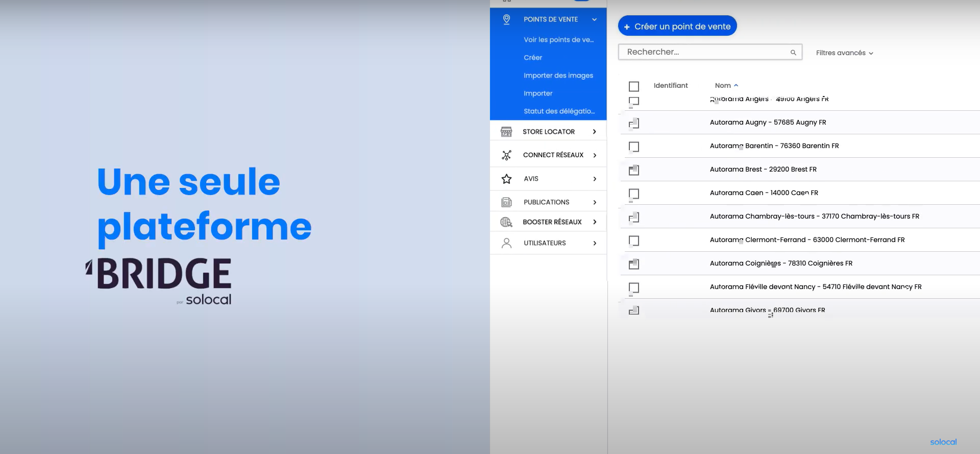Open Autorama Barentin - 76360 Barentin FR
Image resolution: width=980 pixels, height=454 pixels.
(774, 146)
